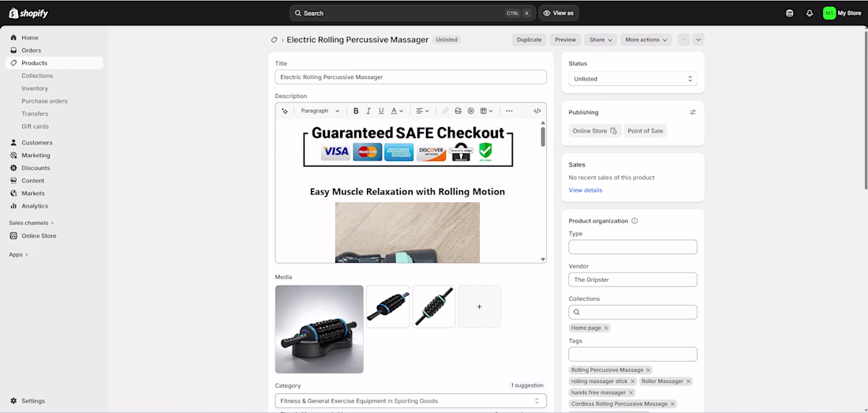Viewport: 868px width, 413px height.
Task: Toggle underline formatting in description editor
Action: 381,111
